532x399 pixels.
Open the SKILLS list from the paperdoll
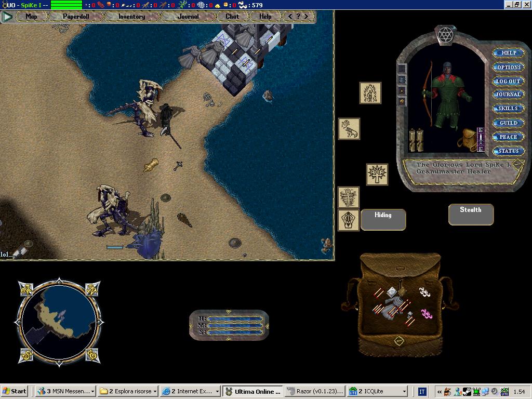click(x=509, y=109)
